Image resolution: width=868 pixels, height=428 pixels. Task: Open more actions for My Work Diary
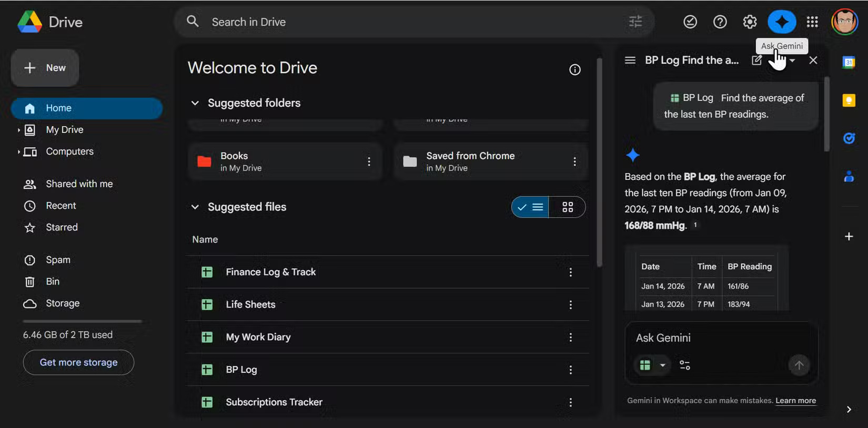[570, 338]
